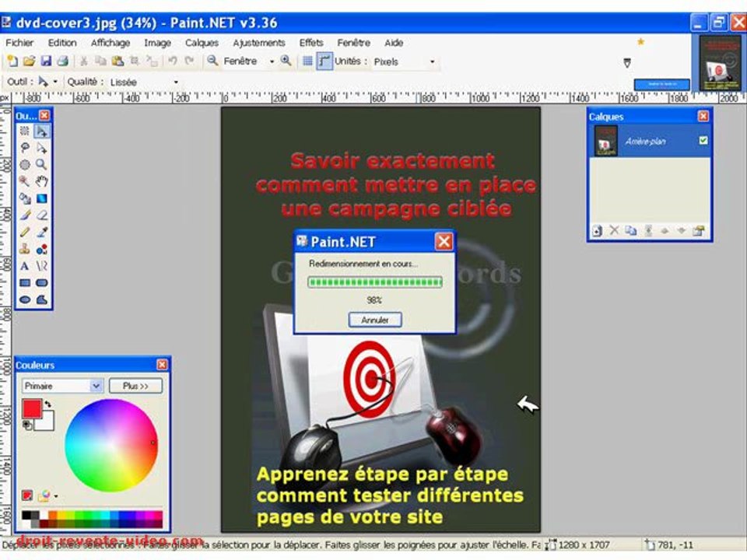Open the Aide menu
The height and width of the screenshot is (560, 747).
394,43
